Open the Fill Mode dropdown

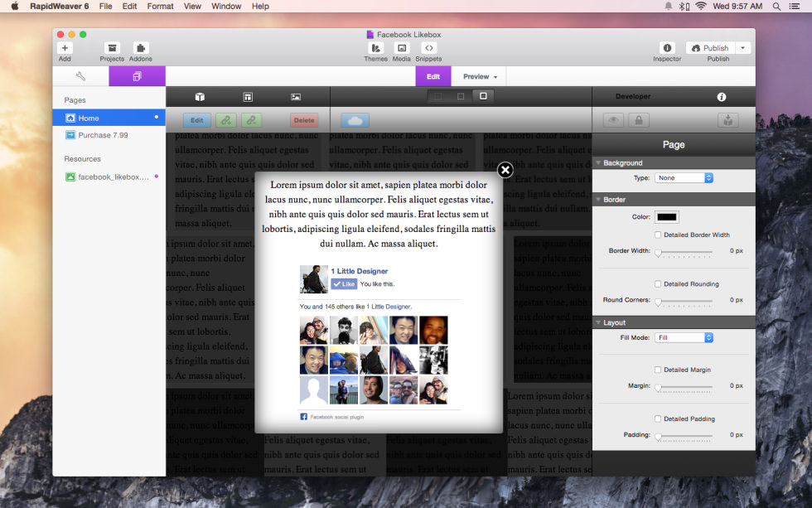click(684, 337)
